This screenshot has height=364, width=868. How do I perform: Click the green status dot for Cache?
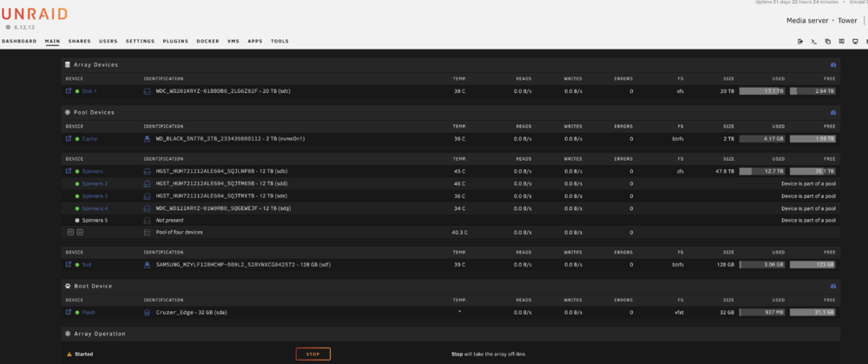tap(77, 139)
